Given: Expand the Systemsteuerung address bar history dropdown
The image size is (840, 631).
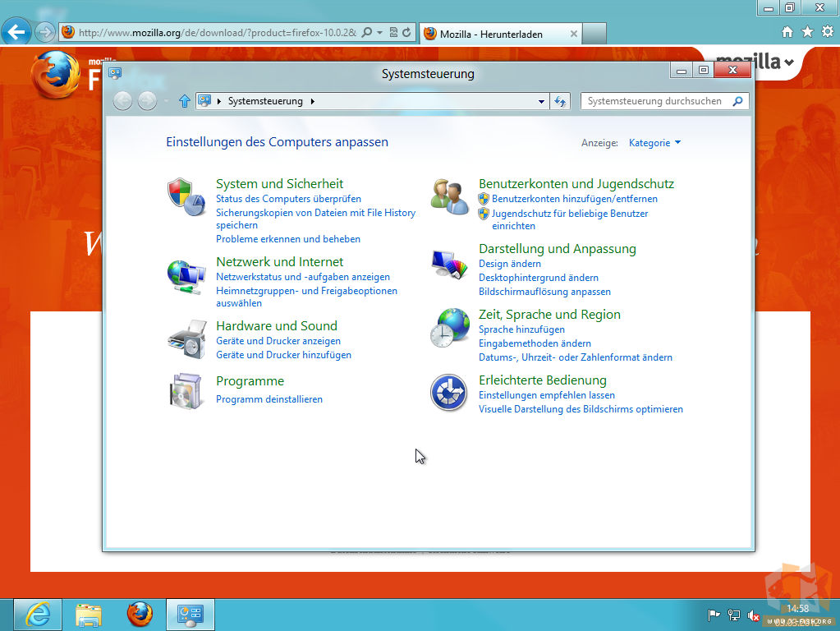Looking at the screenshot, I should pyautogui.click(x=542, y=101).
